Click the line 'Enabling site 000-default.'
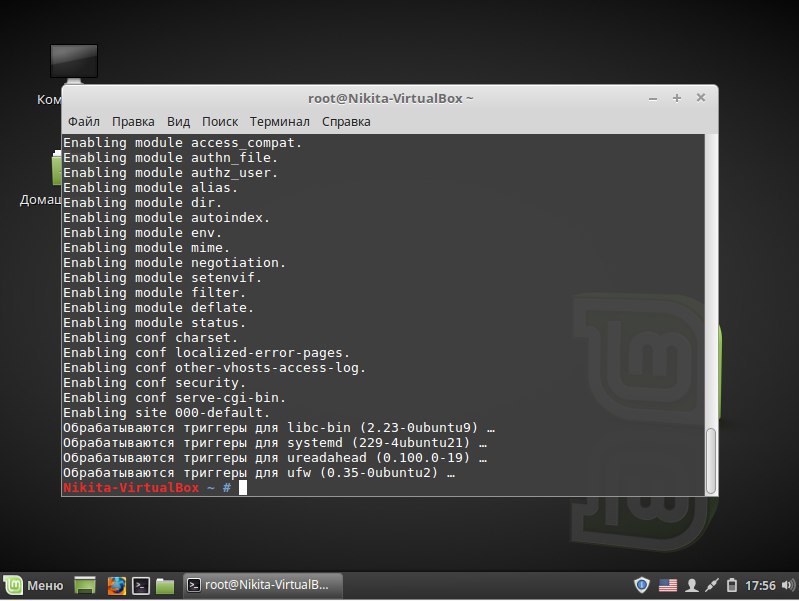The image size is (799, 601). coord(166,412)
